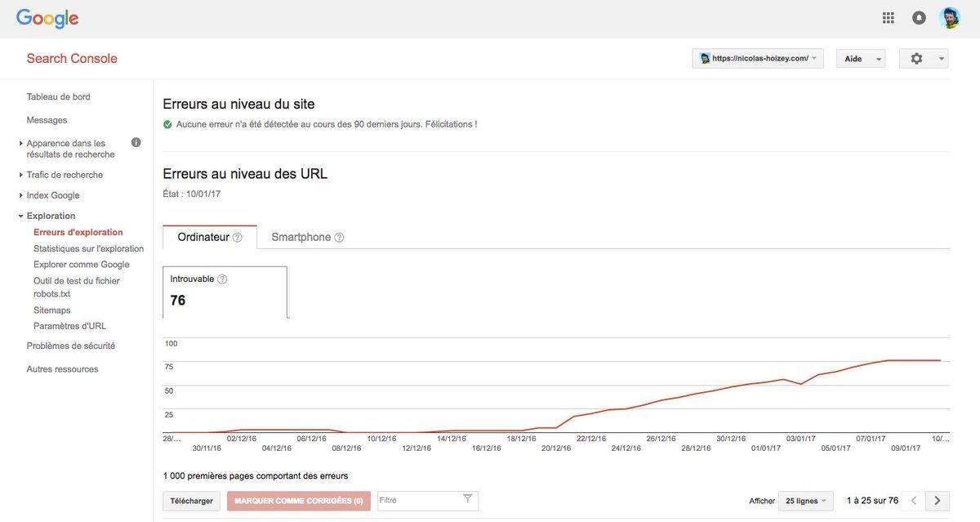Open Statistiques sur l'exploration page
This screenshot has height=522, width=980.
pyautogui.click(x=88, y=248)
